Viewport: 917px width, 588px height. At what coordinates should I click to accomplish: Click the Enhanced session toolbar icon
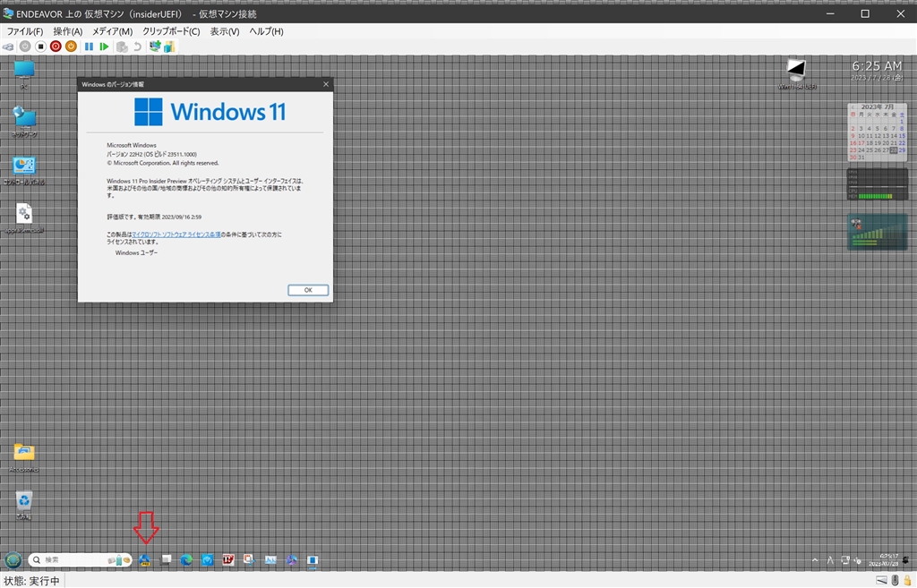[155, 47]
